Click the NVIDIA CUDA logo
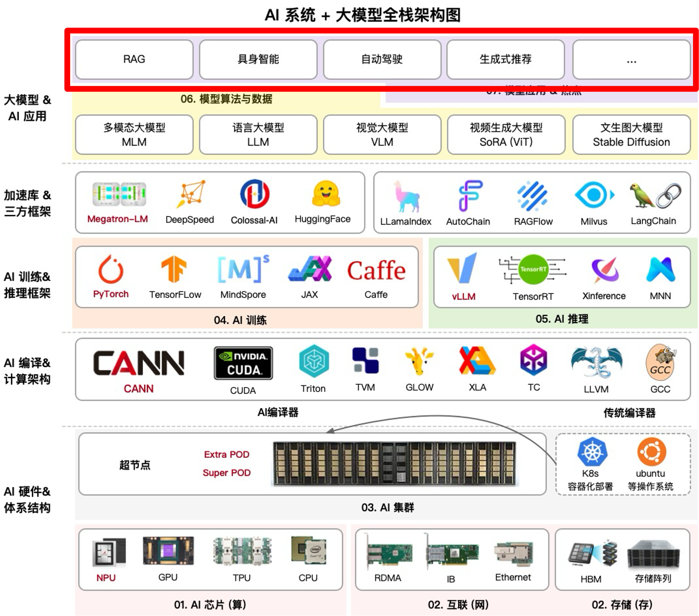Image resolution: width=699 pixels, height=616 pixels. pos(243,363)
